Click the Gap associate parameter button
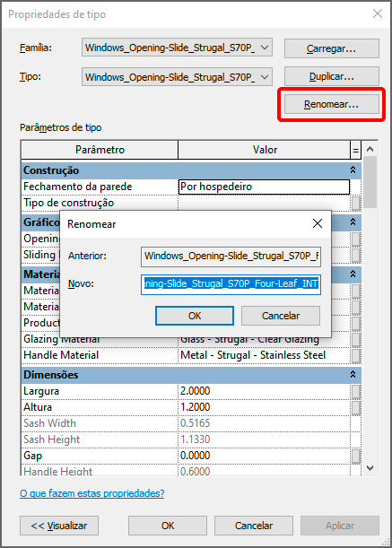Screen dimensions: 392x548 (355, 457)
